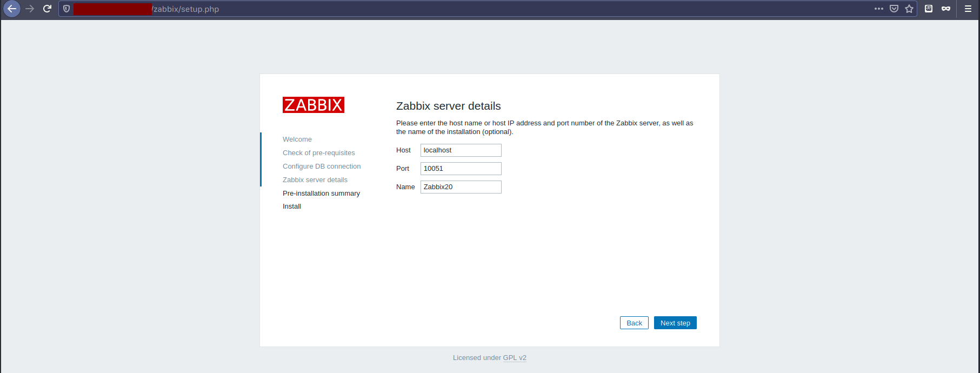The height and width of the screenshot is (373, 980).
Task: Open the GPL v2 license link
Action: [x=515, y=358]
